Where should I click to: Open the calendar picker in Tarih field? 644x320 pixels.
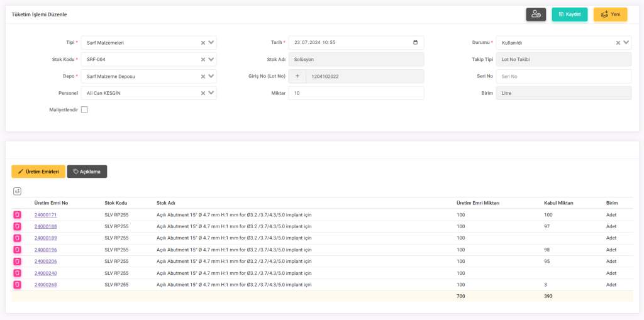[415, 43]
